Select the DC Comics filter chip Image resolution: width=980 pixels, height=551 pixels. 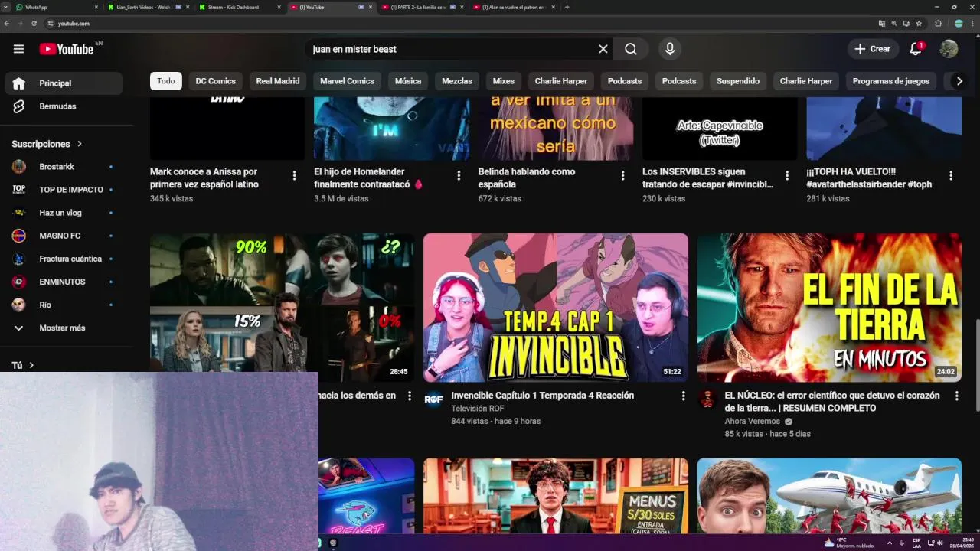[x=215, y=81]
